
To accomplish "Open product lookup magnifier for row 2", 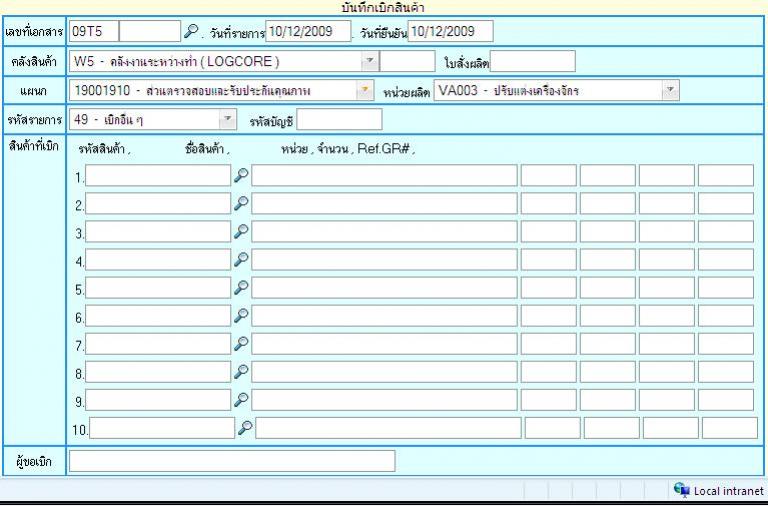I will pos(241,203).
